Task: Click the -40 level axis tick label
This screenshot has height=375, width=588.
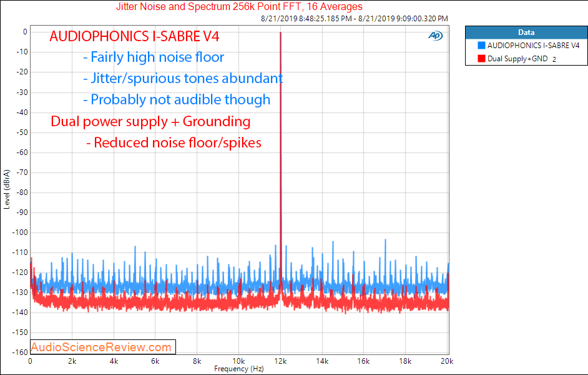Action: point(22,112)
